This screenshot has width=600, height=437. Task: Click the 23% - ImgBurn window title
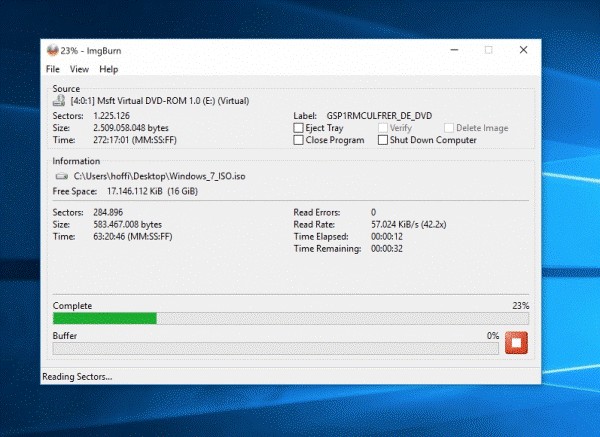pyautogui.click(x=91, y=51)
